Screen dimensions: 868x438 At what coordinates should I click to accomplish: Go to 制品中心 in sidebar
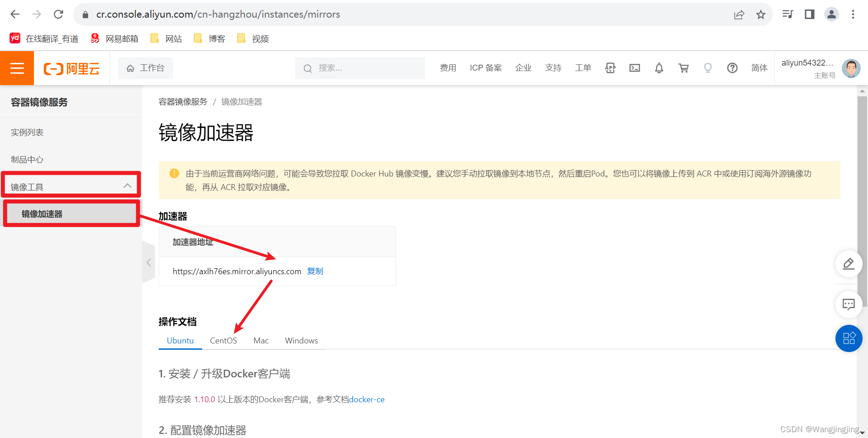pos(27,159)
